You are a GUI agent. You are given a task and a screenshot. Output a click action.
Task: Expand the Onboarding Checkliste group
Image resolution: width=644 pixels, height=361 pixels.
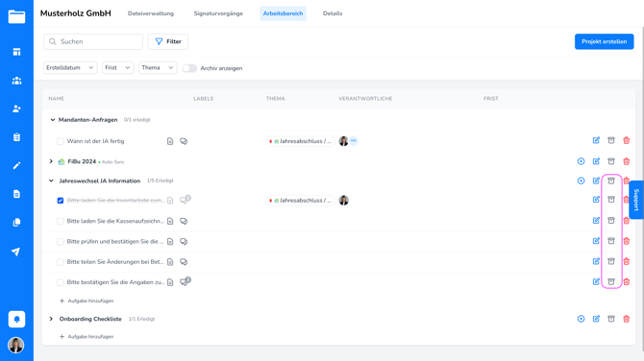click(51, 319)
